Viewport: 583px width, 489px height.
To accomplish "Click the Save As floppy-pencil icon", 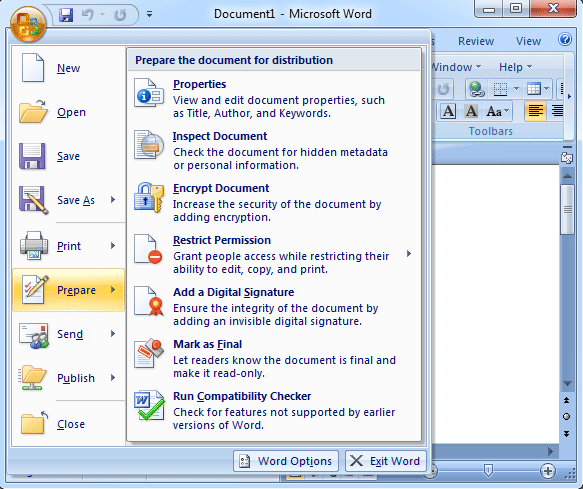I will point(33,200).
